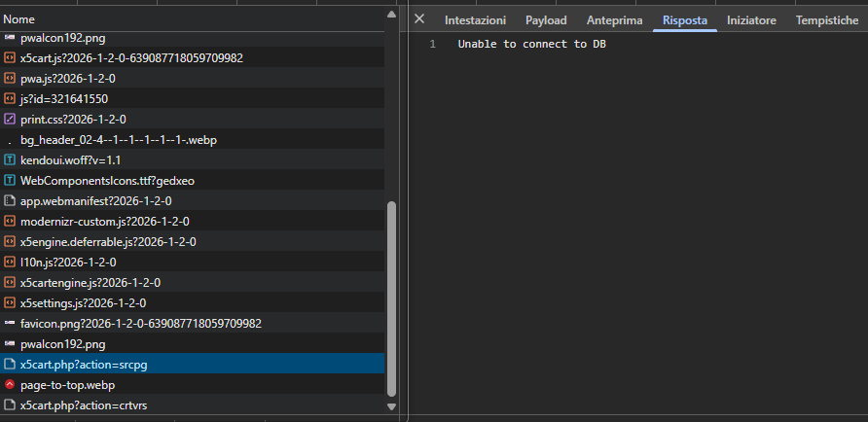The height and width of the screenshot is (422, 868).
Task: Click the stylesheet icon beside print.css
Action: (x=10, y=120)
